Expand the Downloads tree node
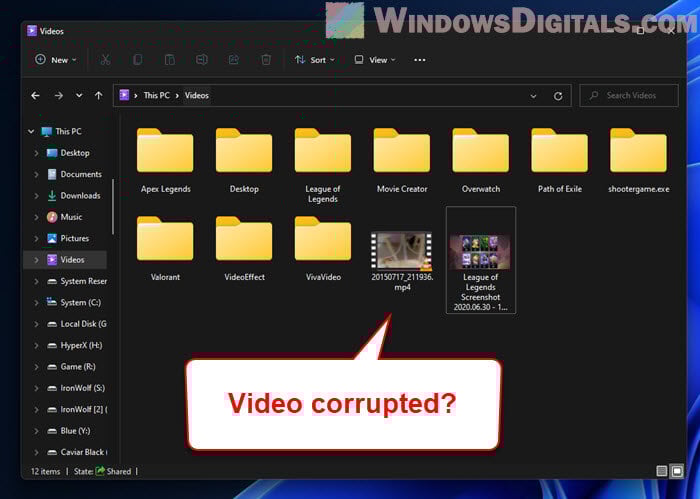 (36, 195)
